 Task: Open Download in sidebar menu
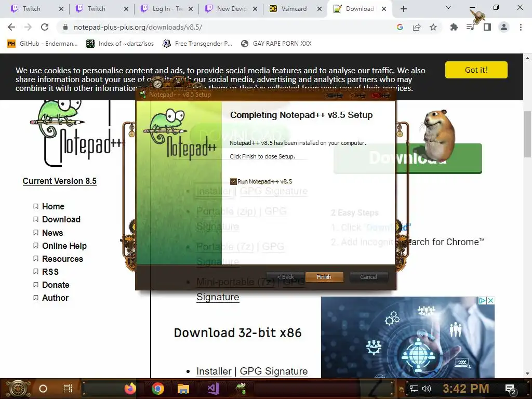(61, 220)
